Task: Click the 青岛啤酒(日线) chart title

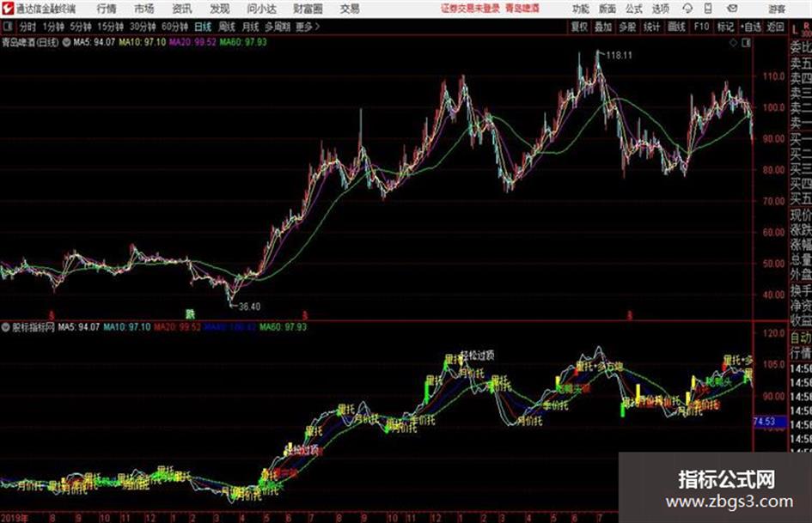Action: pos(30,42)
